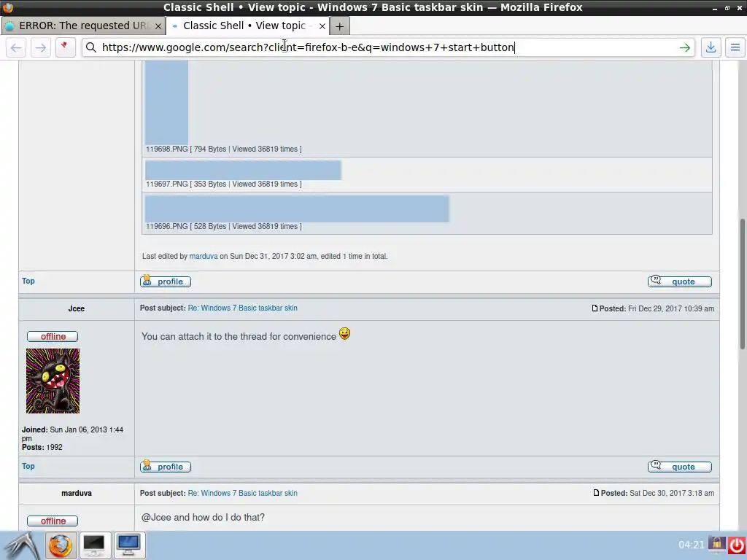Open a new tab with plus button

(x=339, y=26)
